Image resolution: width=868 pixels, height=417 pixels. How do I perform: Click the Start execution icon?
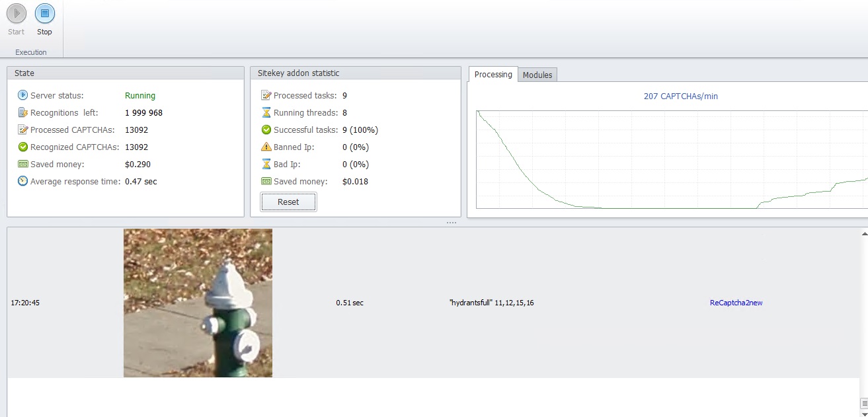[17, 13]
